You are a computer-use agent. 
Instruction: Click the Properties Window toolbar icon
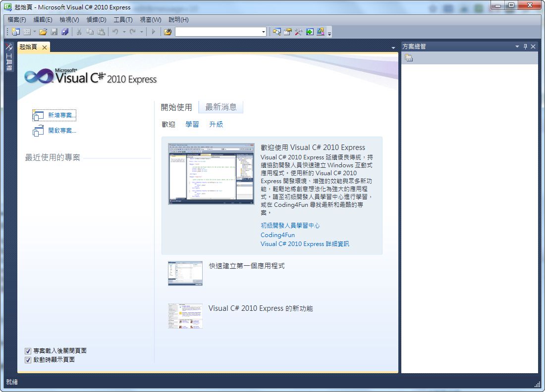coord(287,32)
